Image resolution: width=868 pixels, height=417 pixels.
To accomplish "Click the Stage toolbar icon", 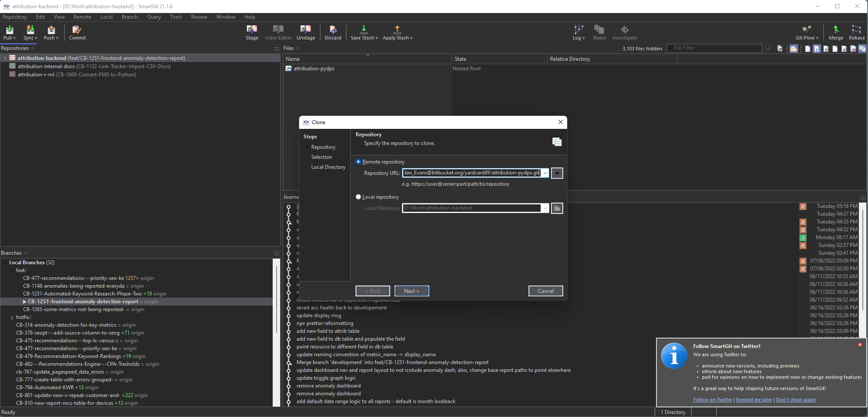I will (x=252, y=32).
